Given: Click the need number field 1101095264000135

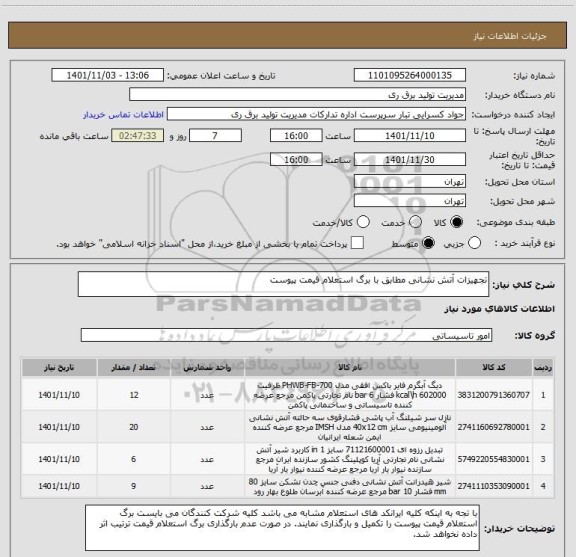Looking at the screenshot, I should tap(410, 75).
